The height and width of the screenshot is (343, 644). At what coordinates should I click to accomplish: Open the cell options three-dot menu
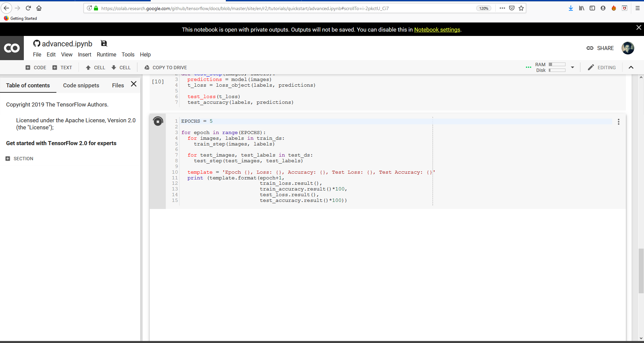pos(618,122)
